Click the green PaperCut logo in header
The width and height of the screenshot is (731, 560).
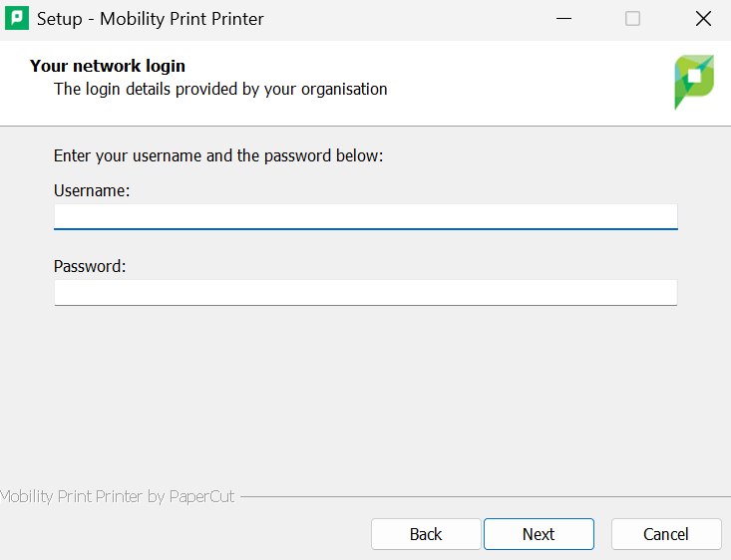(694, 81)
